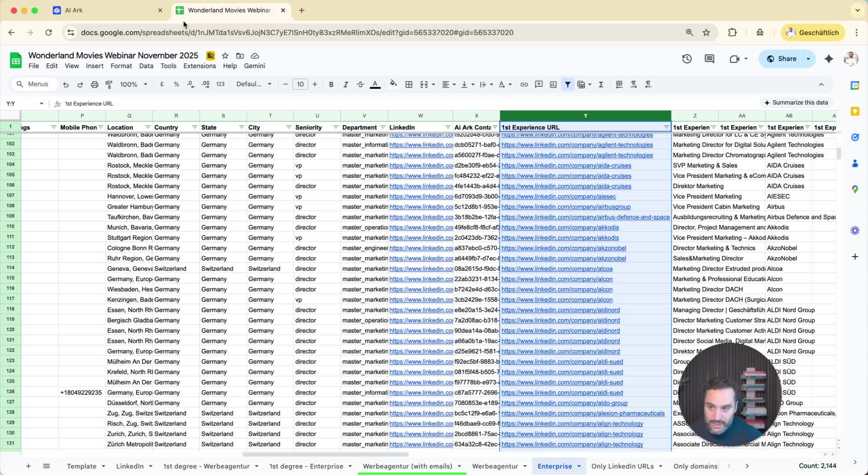Open the Country column filter dropdown
Screen dimensions: 868x475
tap(194, 127)
